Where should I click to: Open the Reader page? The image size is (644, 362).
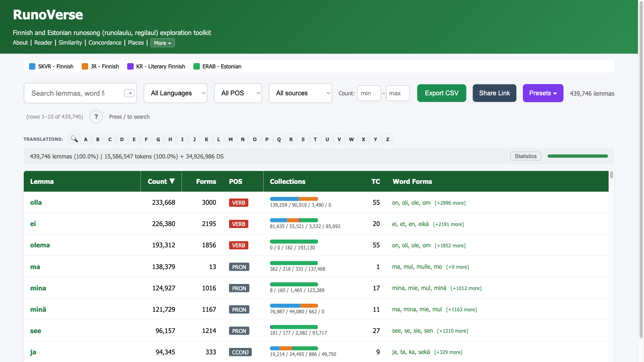(x=43, y=43)
